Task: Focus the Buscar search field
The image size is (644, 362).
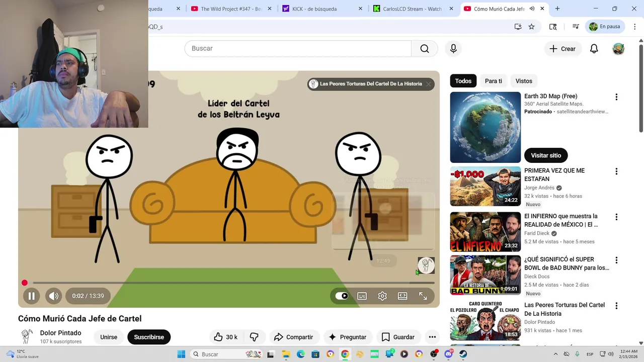Action: pos(298,48)
